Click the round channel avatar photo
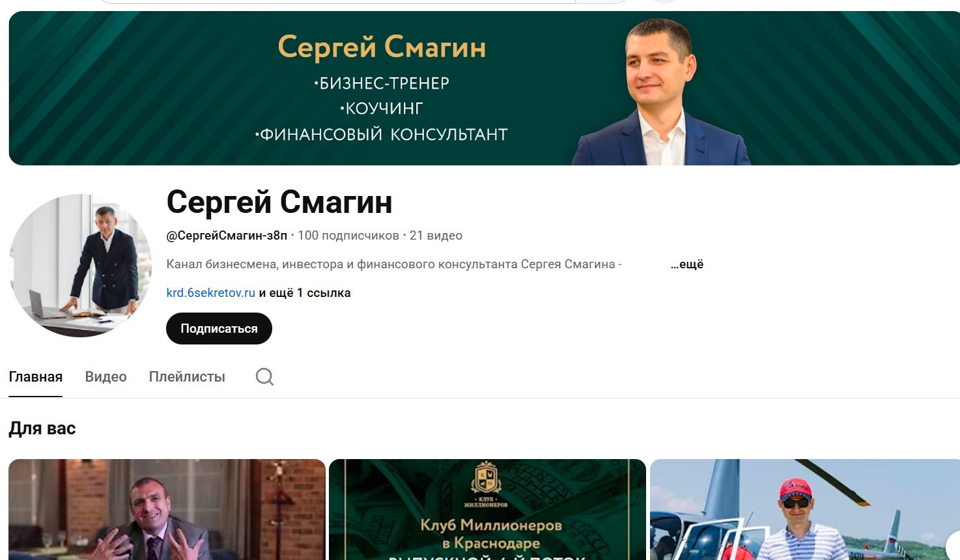This screenshot has width=960, height=560. (x=80, y=265)
